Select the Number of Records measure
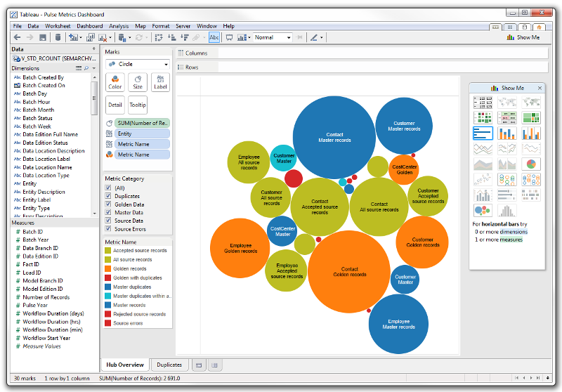 [46, 297]
